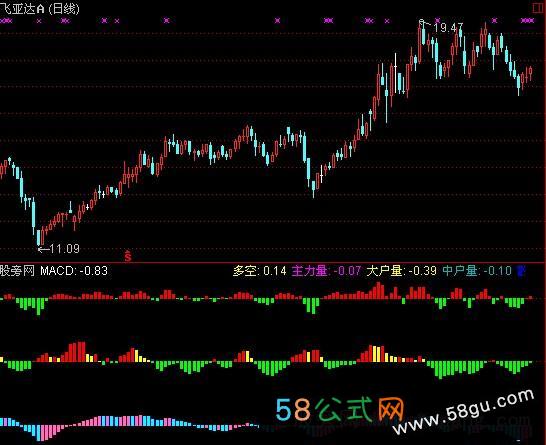Click the stock title 飞亚达A (日线)
546x445 pixels.
[x=40, y=8]
